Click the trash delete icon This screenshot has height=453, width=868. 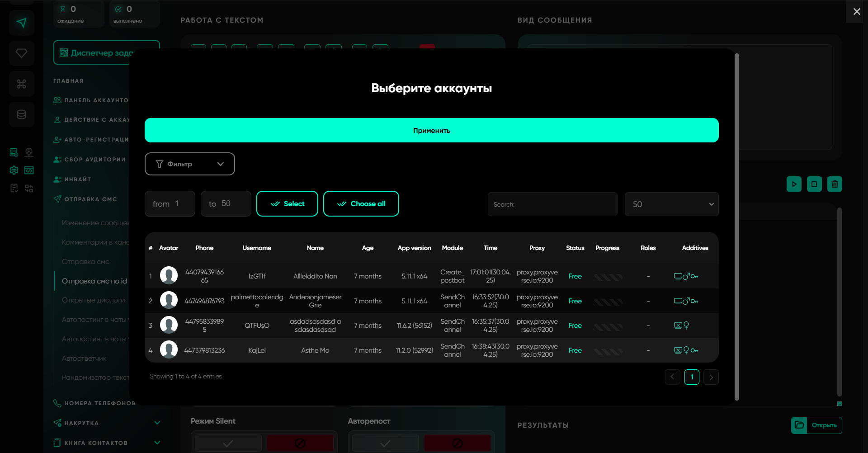835,184
